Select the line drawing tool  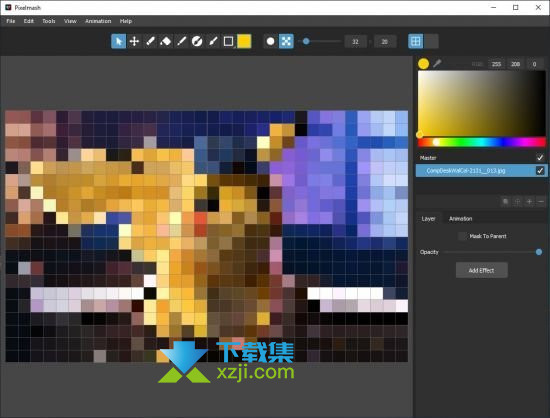pos(181,41)
